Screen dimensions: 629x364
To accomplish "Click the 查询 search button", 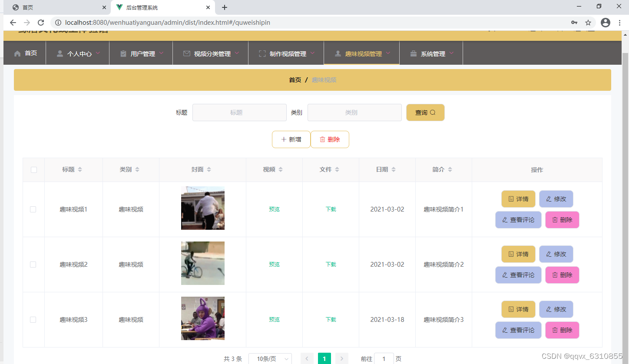I will point(425,113).
